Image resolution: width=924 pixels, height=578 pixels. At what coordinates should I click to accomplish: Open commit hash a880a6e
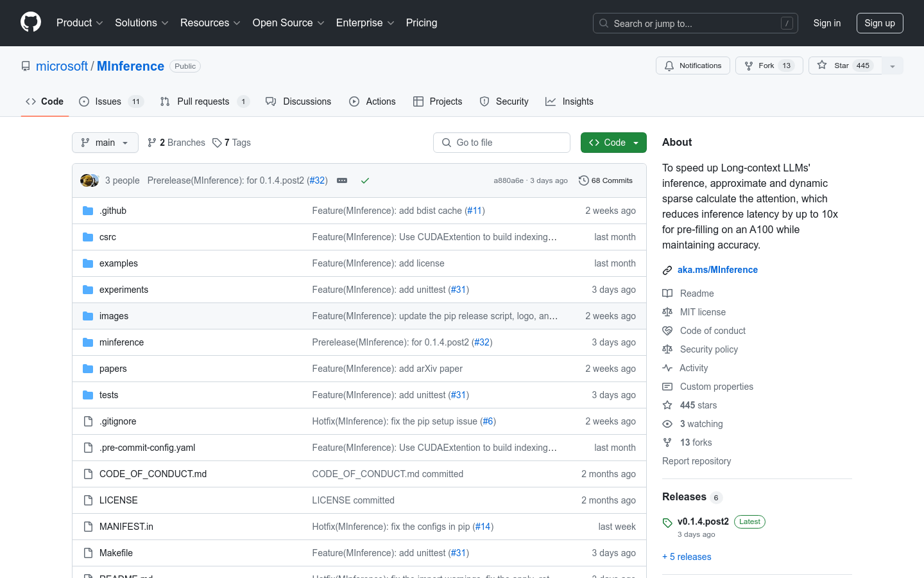coord(508,180)
